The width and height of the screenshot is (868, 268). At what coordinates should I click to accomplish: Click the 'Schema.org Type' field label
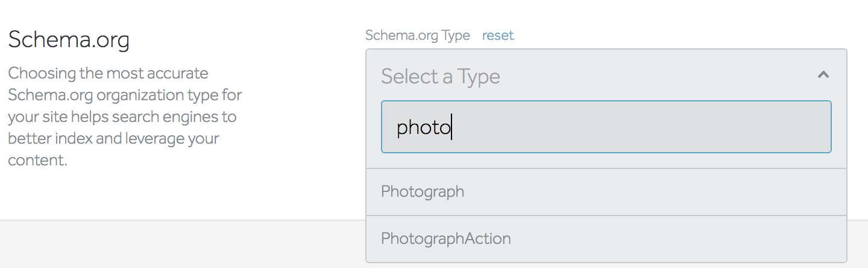click(417, 36)
